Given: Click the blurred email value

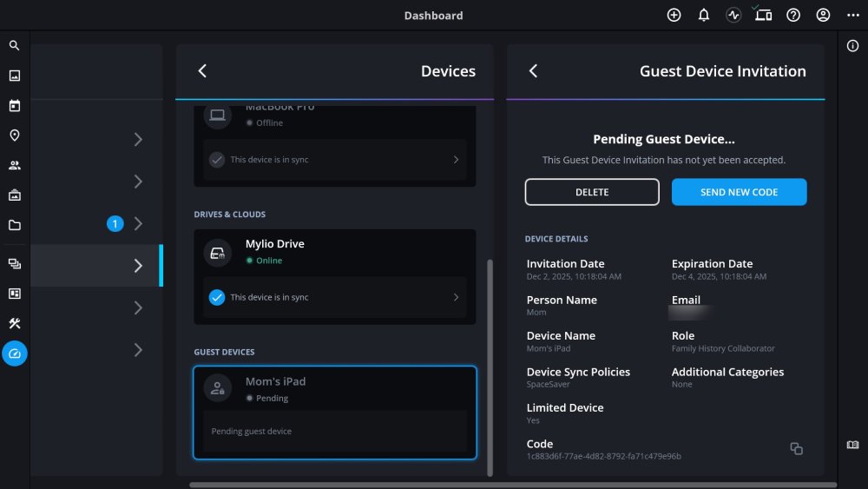Looking at the screenshot, I should tap(688, 313).
